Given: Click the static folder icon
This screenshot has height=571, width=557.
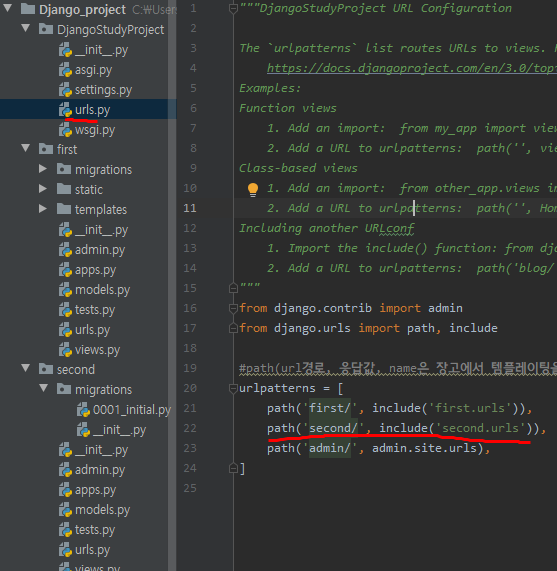Looking at the screenshot, I should point(64,189).
